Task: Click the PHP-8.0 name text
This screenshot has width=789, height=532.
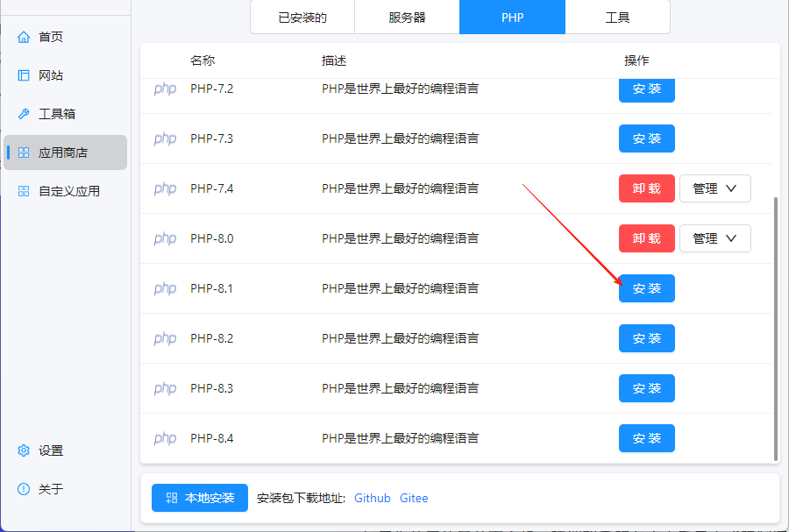Action: pyautogui.click(x=212, y=238)
